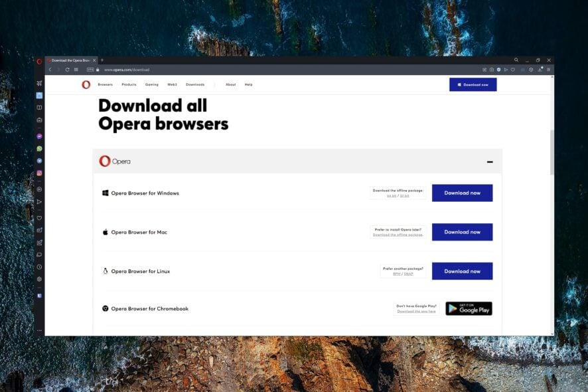Open the briefcase sidebar icon
Screen dimensions: 588x392
[39, 120]
